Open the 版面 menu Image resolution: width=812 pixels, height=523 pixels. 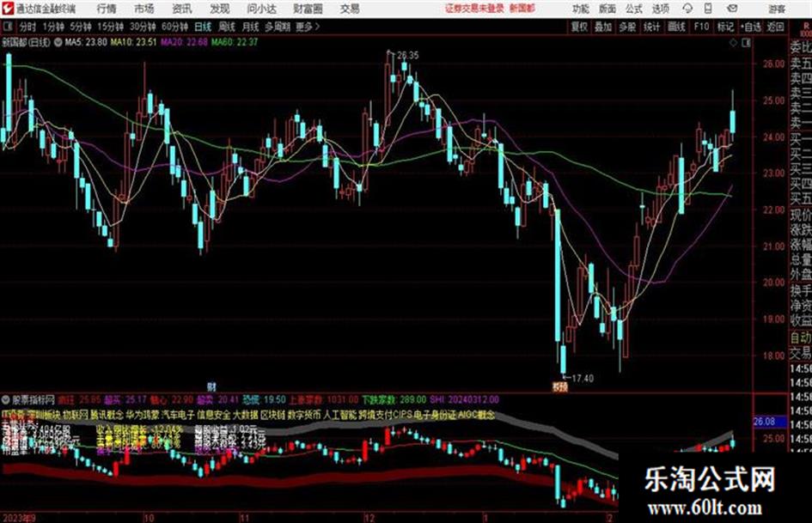click(607, 9)
